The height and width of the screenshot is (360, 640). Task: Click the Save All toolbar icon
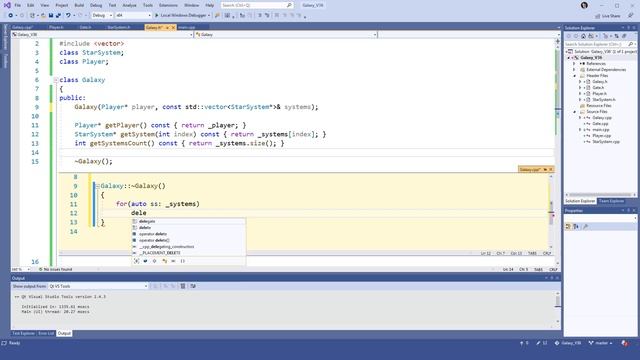58,16
